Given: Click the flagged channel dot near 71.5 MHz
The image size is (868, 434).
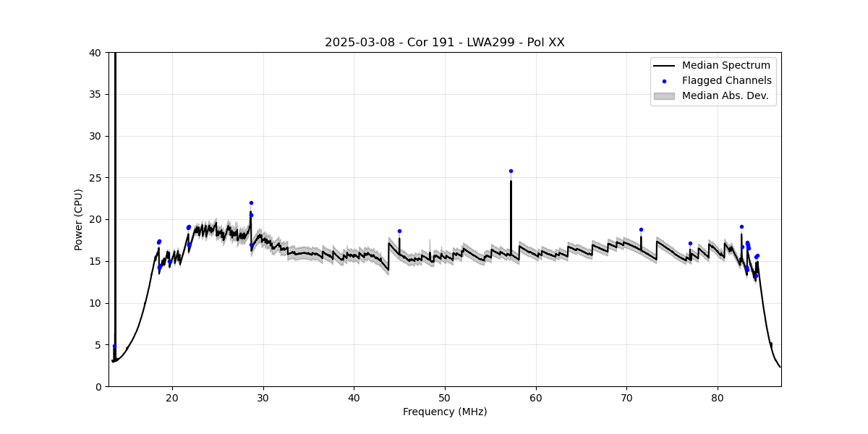Looking at the screenshot, I should (x=641, y=230).
